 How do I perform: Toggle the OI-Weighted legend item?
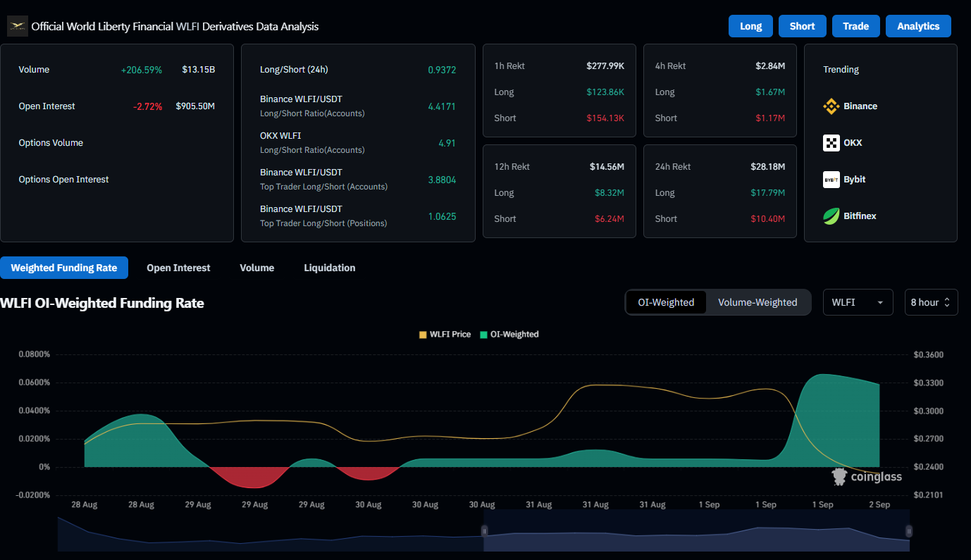coord(509,335)
